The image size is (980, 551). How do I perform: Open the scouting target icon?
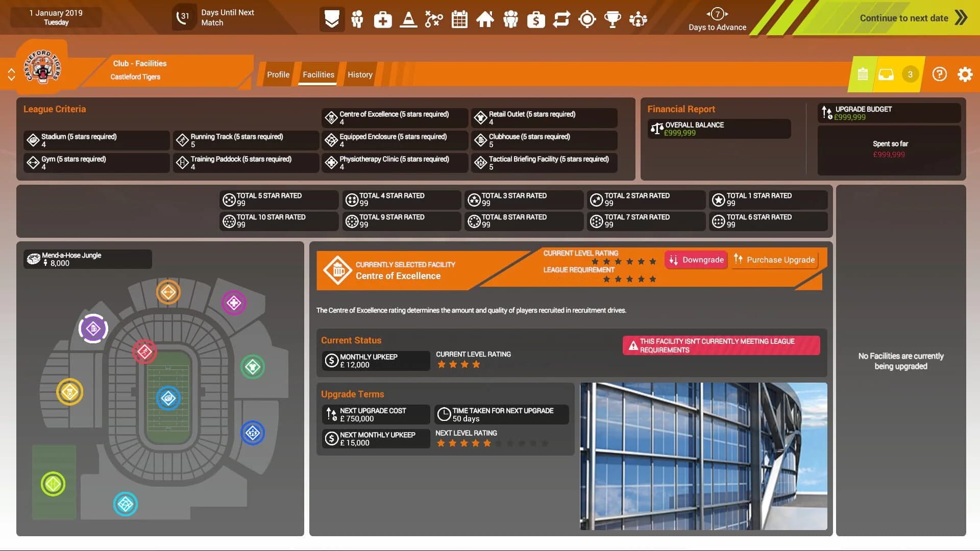[x=587, y=19]
